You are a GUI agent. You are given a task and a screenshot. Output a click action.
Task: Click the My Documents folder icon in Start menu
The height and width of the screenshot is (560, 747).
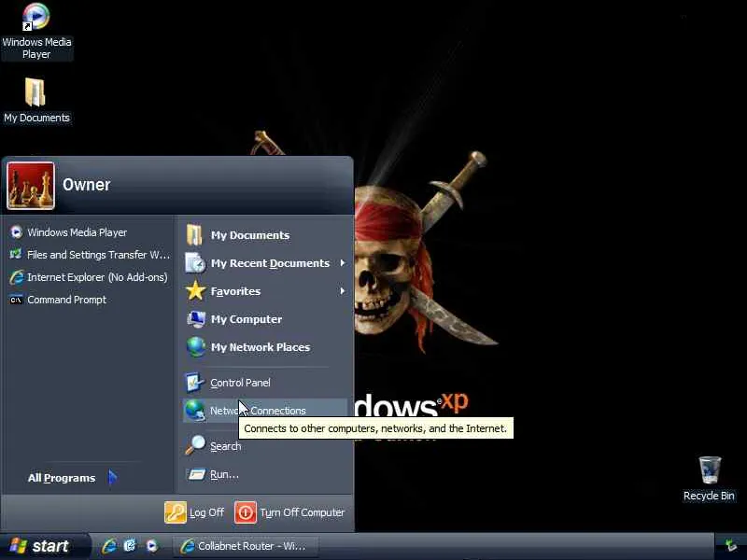pos(194,235)
